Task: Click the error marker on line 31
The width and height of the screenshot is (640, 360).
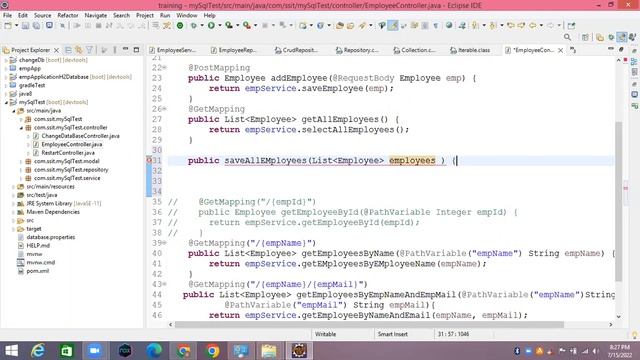Action: click(x=149, y=160)
